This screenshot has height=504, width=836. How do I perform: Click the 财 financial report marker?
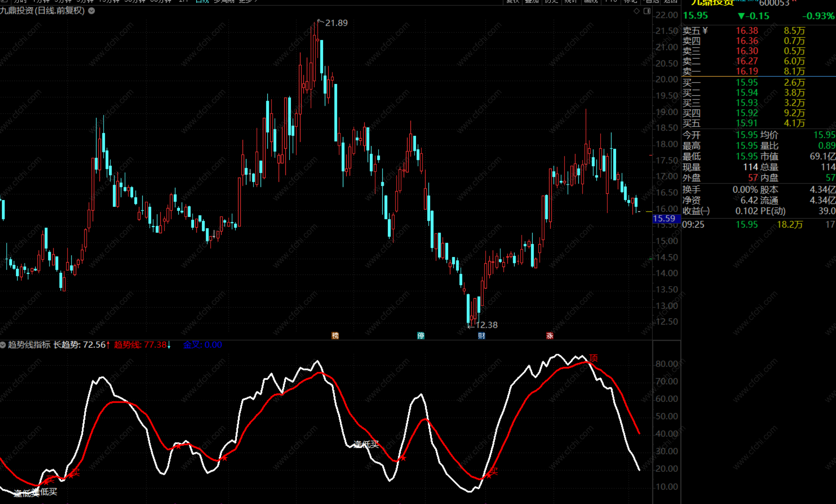(481, 335)
